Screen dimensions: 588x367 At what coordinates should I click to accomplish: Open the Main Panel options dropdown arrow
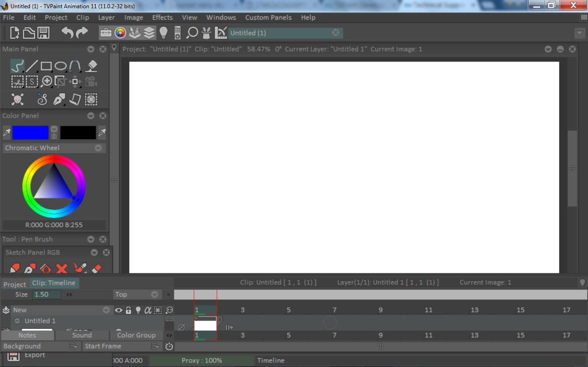(x=91, y=49)
